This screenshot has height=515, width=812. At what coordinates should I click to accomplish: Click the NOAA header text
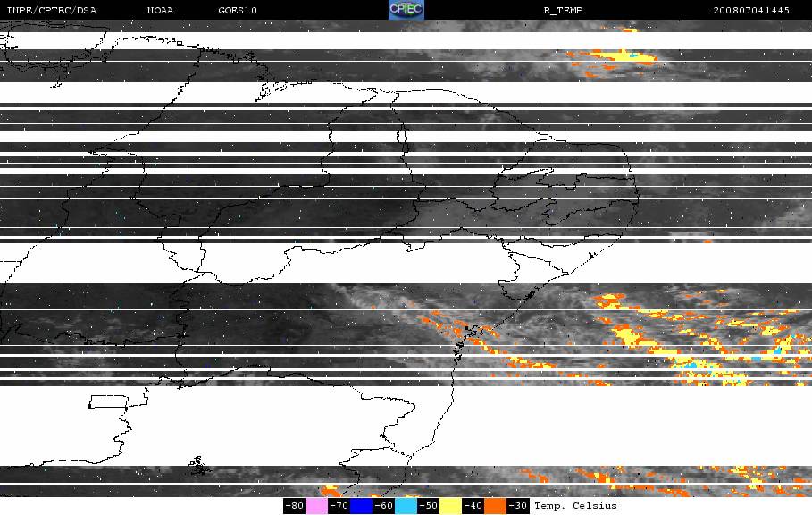click(x=160, y=11)
